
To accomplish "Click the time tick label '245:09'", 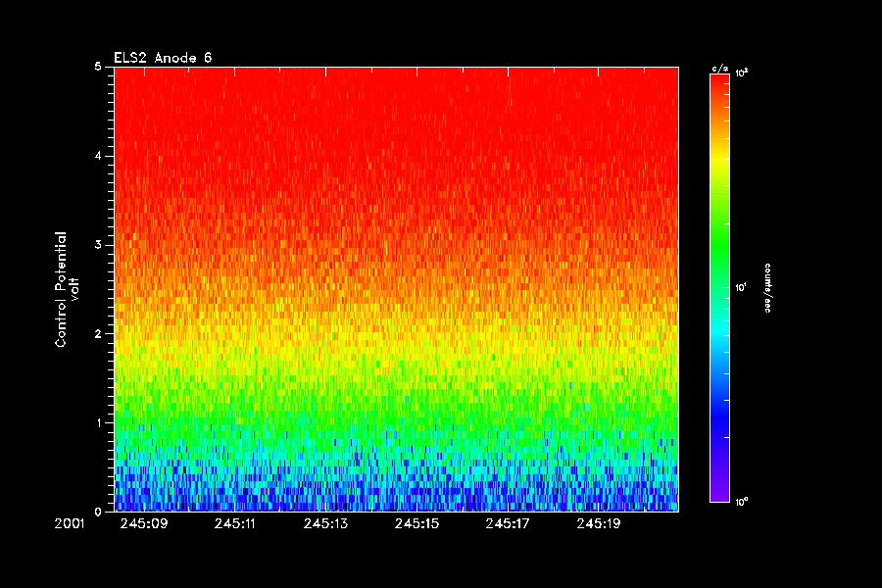I will (x=144, y=524).
